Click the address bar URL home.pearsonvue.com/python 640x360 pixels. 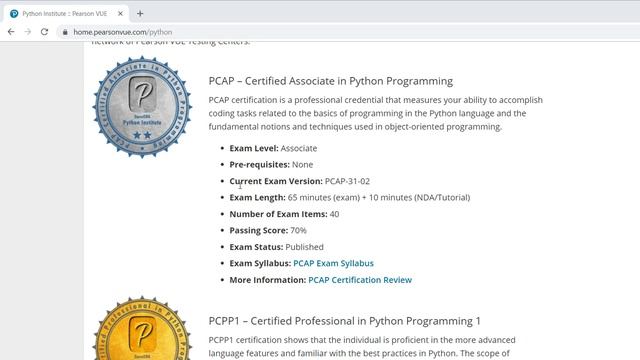click(123, 32)
